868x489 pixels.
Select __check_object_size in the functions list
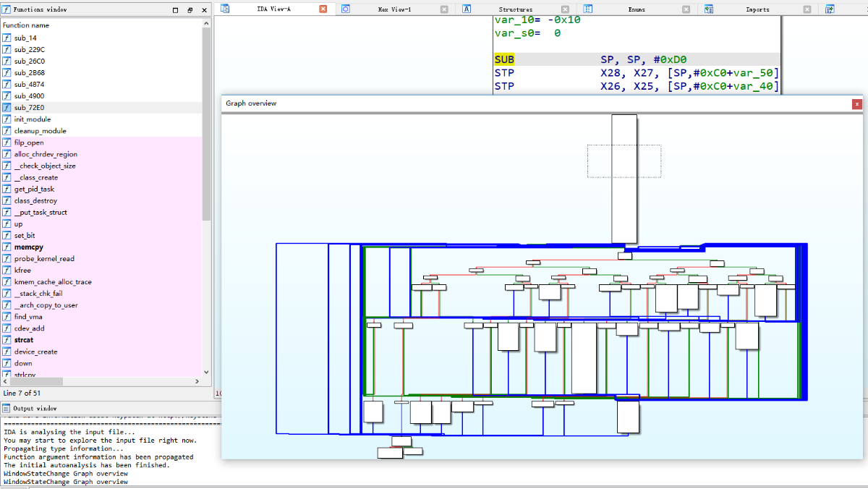(x=101, y=166)
